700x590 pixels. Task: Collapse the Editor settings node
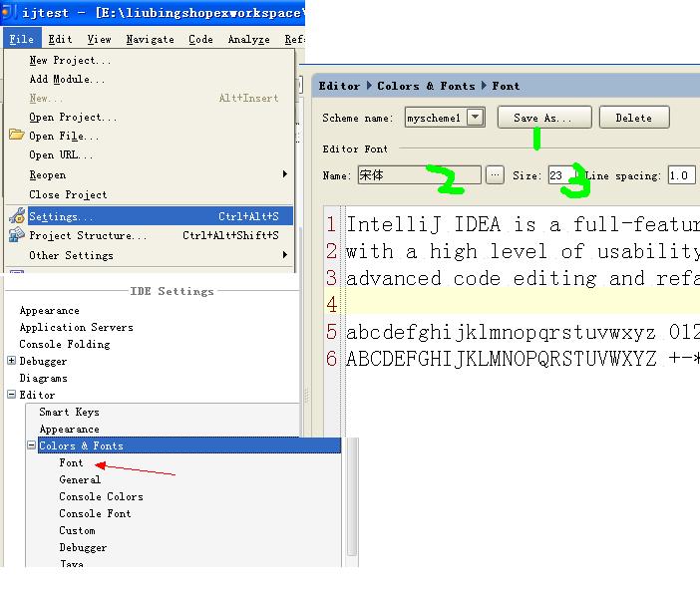(x=12, y=395)
